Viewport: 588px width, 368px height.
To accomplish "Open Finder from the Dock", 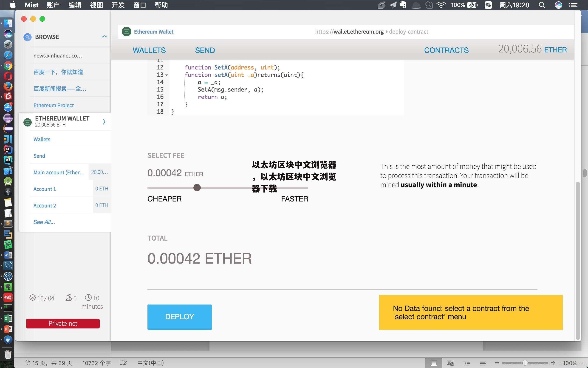I will pyautogui.click(x=8, y=23).
